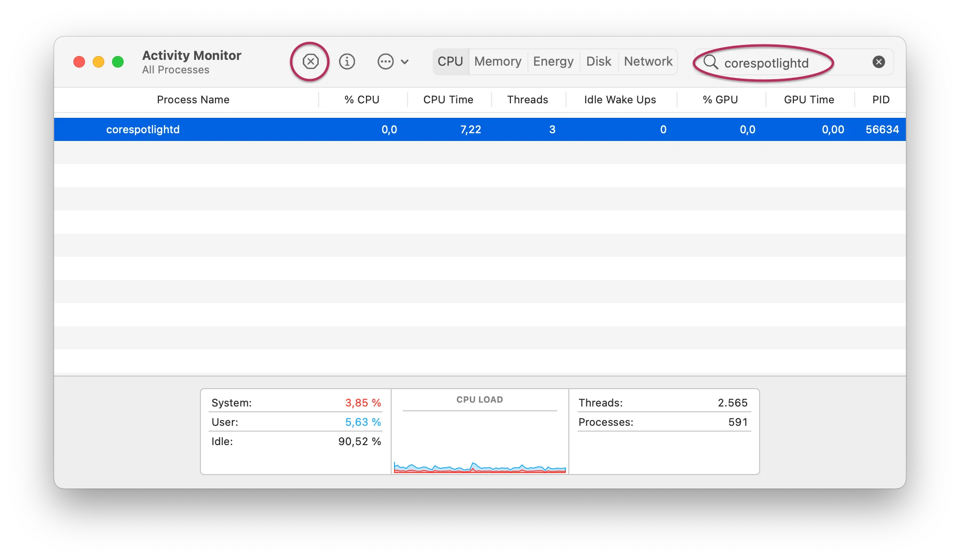Viewport: 960px width, 560px height.
Task: Sort by the % CPU column
Action: click(x=362, y=99)
